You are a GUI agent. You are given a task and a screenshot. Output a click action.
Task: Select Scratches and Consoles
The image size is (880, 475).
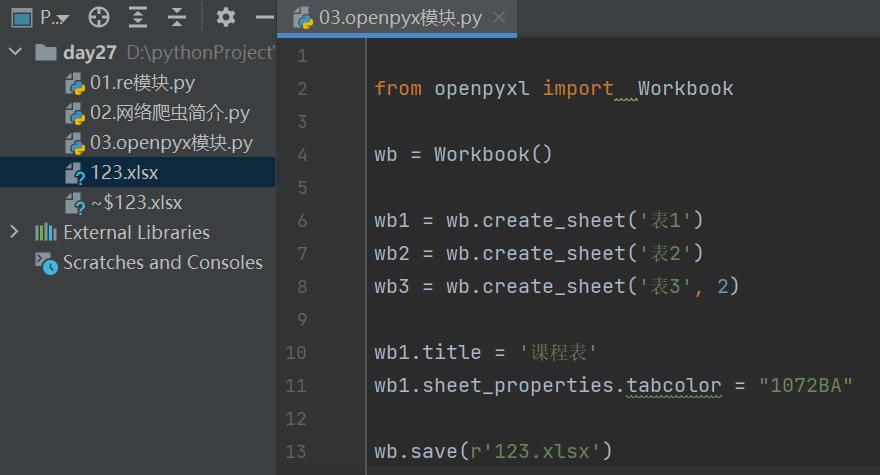click(x=163, y=262)
